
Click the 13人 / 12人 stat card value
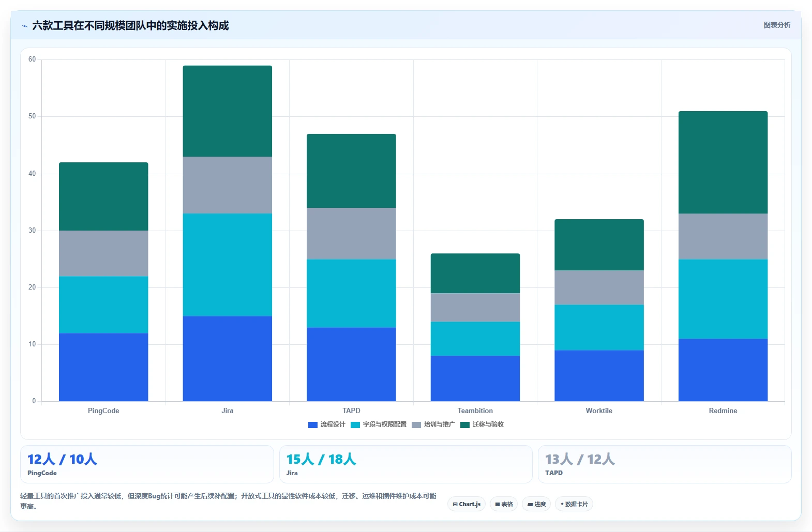click(580, 459)
